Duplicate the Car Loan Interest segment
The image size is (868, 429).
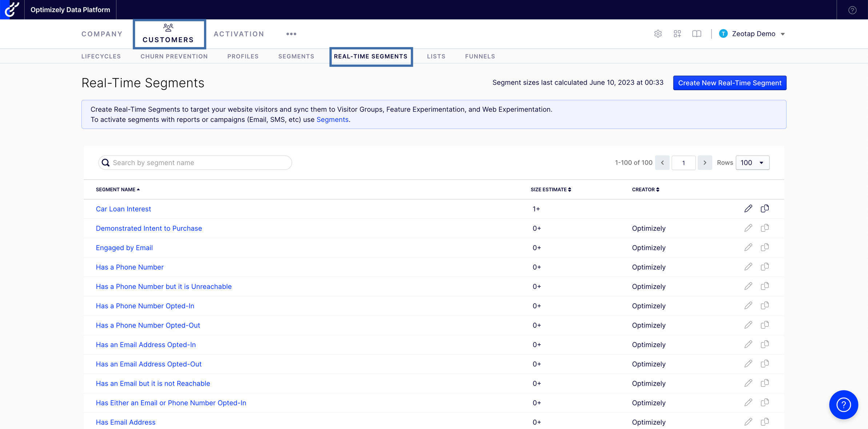click(765, 209)
